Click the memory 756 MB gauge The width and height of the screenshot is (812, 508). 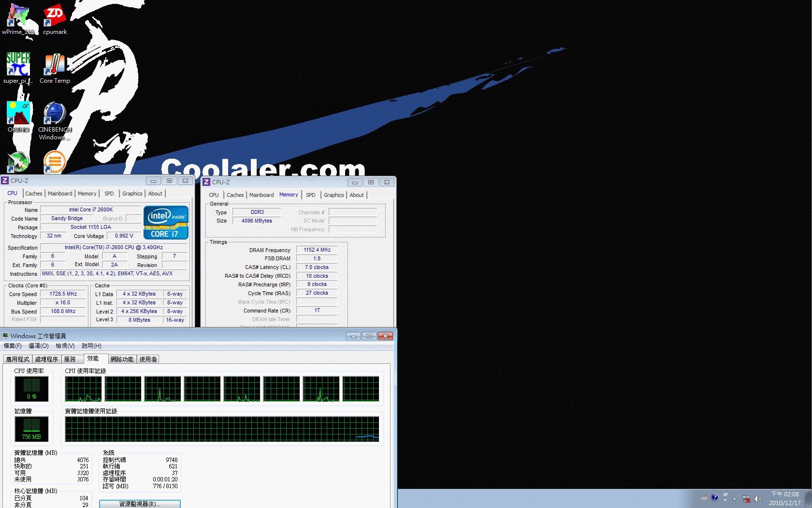[32, 429]
